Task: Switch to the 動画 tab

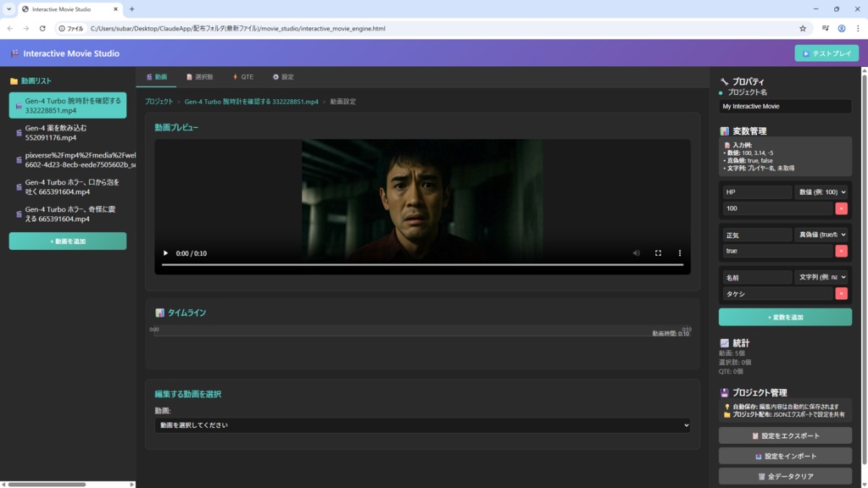Action: click(x=157, y=77)
